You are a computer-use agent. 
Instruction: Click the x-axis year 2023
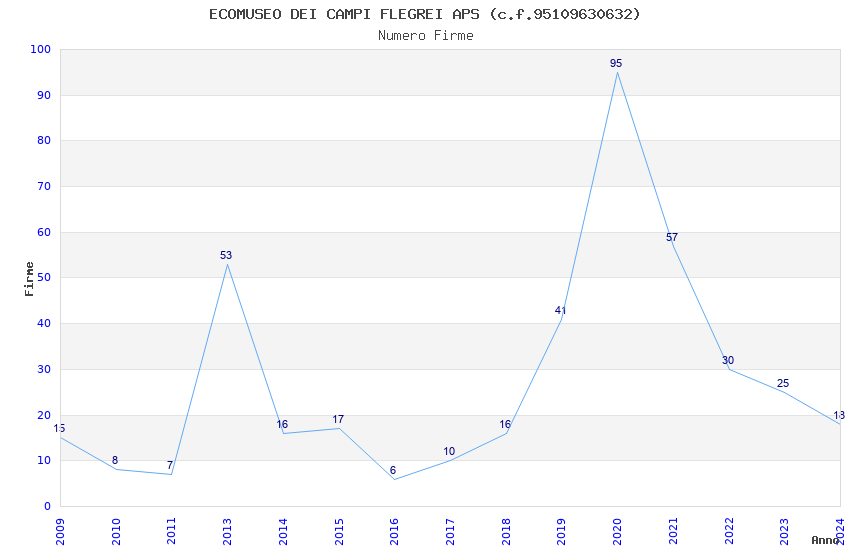[784, 531]
